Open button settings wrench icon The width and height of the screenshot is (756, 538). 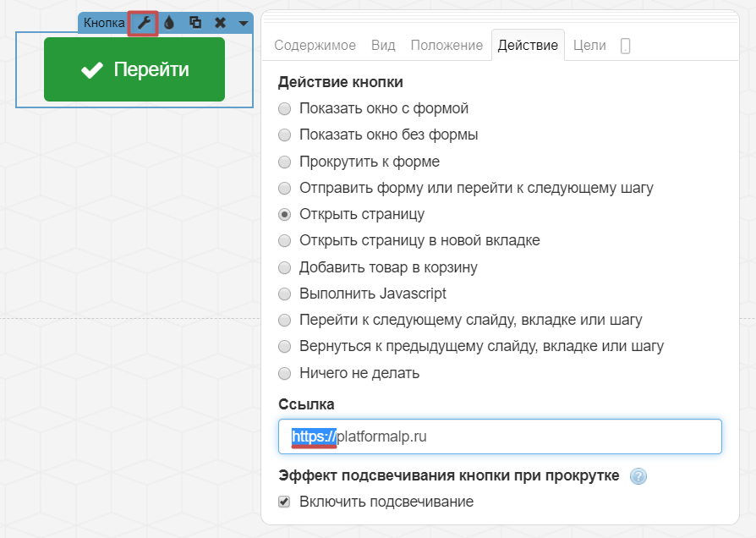[144, 23]
